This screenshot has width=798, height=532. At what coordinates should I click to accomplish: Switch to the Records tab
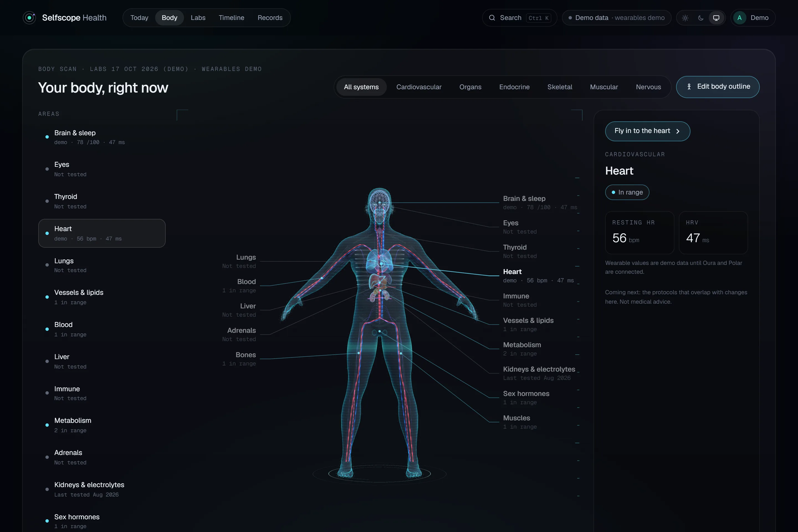pos(270,18)
